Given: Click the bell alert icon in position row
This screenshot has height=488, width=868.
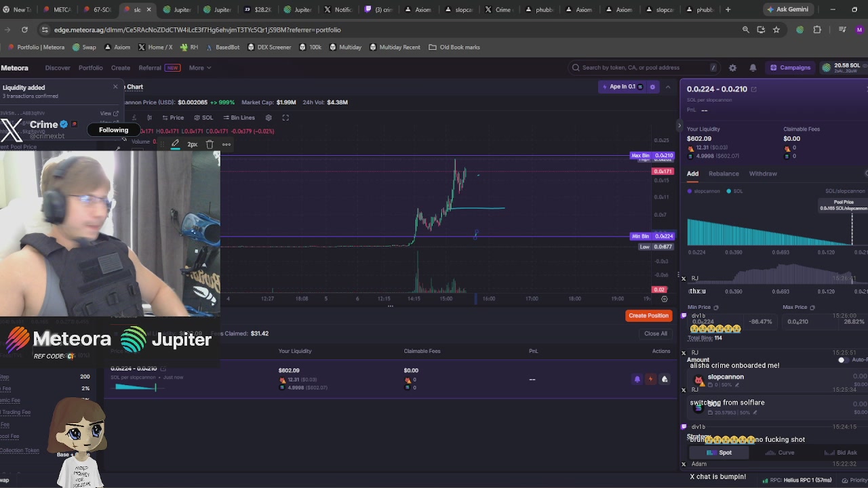Looking at the screenshot, I should click(637, 380).
